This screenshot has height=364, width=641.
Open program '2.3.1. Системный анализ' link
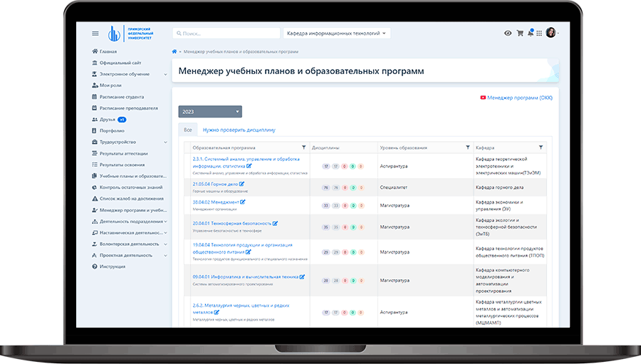click(246, 162)
